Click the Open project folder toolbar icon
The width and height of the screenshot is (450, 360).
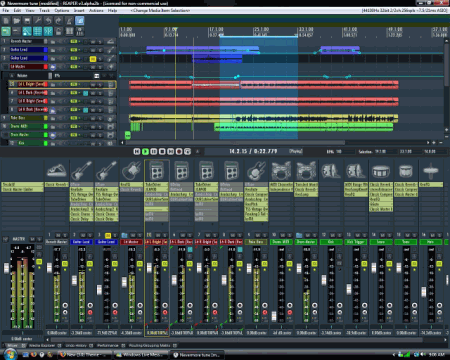[x=16, y=21]
